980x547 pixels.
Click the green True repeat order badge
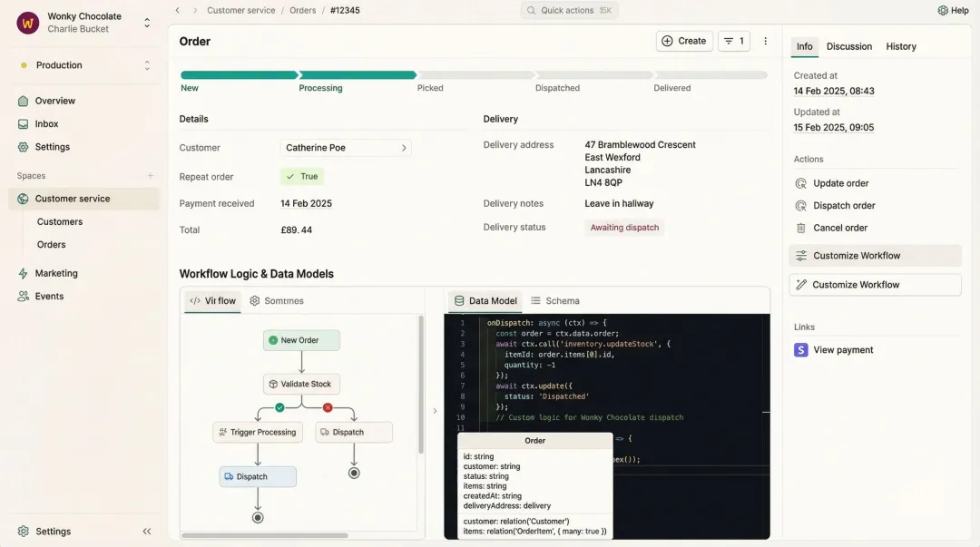tap(301, 176)
